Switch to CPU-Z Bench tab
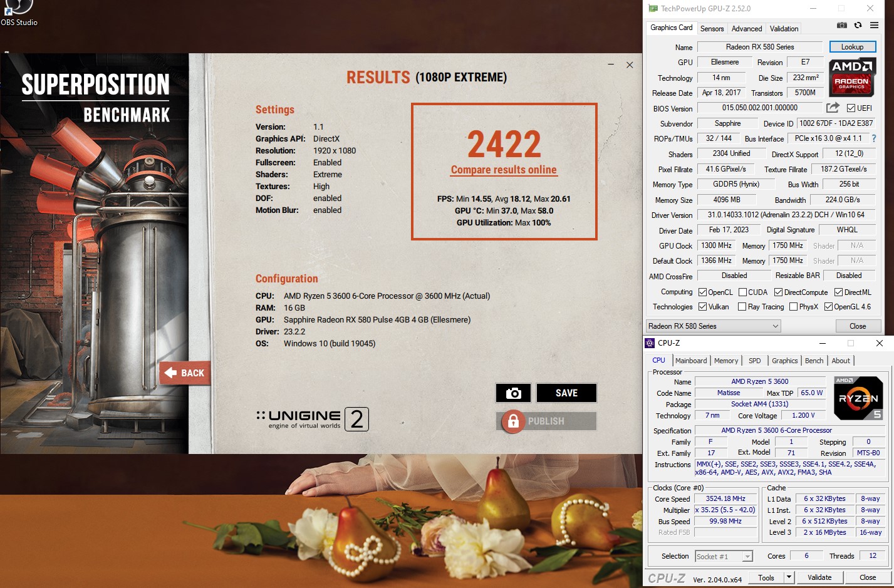This screenshot has width=894, height=588. click(x=814, y=361)
